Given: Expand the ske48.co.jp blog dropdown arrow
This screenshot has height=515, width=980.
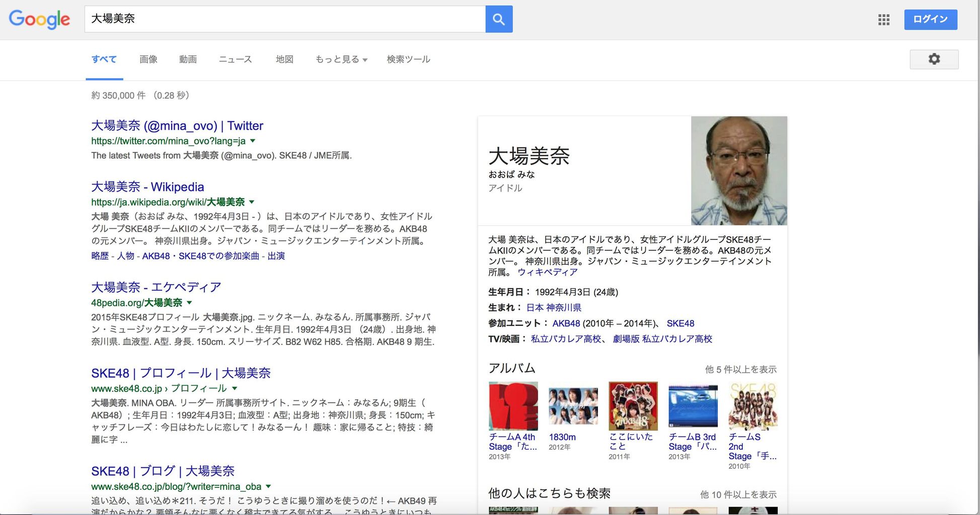Looking at the screenshot, I should pos(268,486).
